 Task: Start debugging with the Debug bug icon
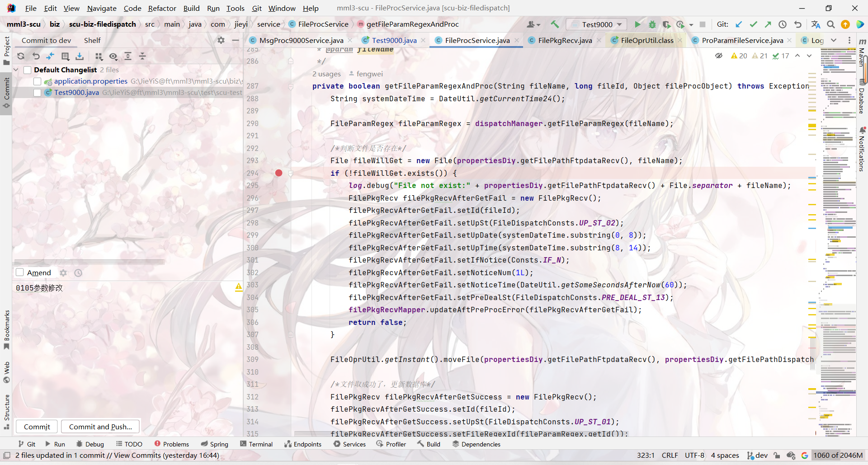click(652, 24)
